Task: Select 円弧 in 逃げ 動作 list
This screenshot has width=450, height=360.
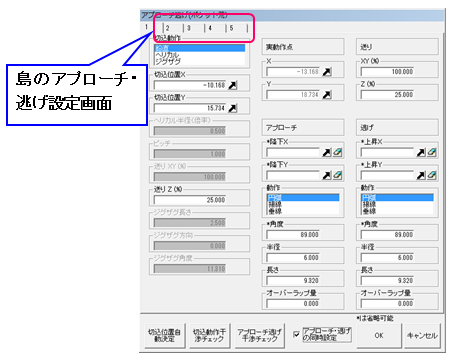Action: coord(397,198)
